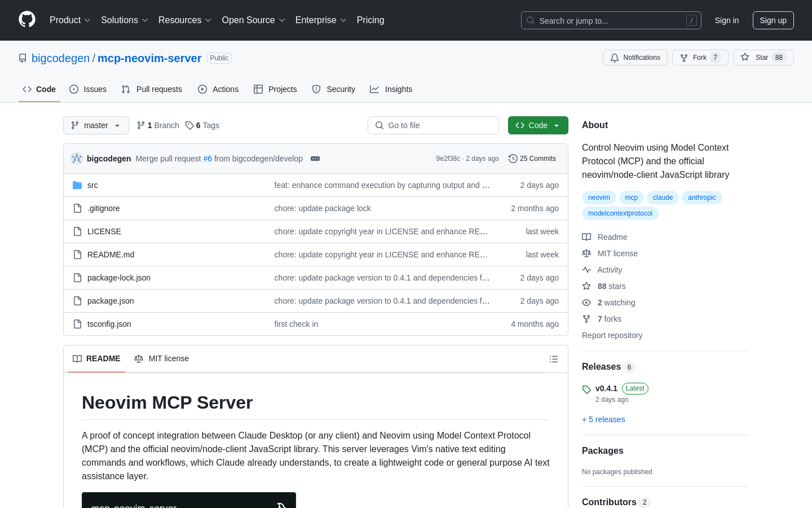Click the + 5 releases link
The image size is (812, 508).
click(x=603, y=419)
